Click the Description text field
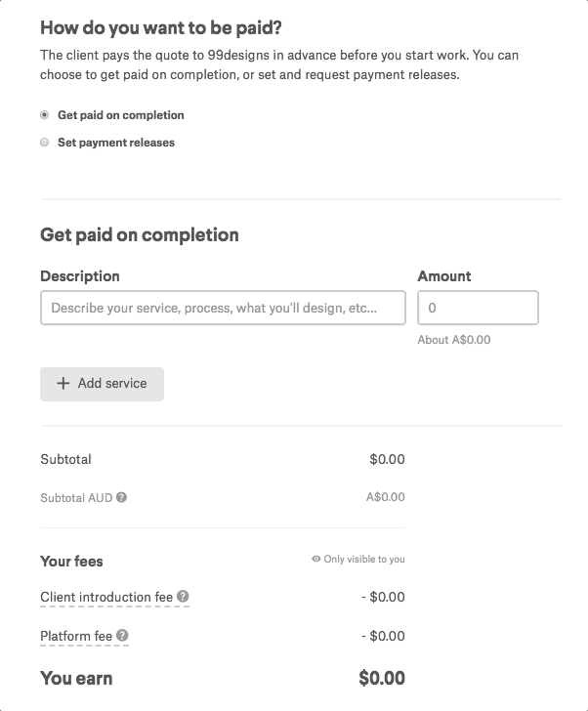Viewport: 588px width, 711px height. [x=223, y=308]
